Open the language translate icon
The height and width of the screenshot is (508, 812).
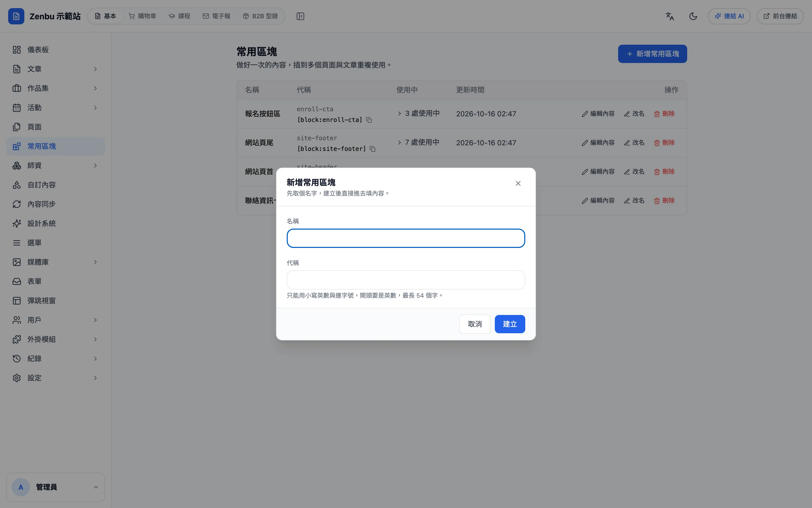pyautogui.click(x=670, y=16)
